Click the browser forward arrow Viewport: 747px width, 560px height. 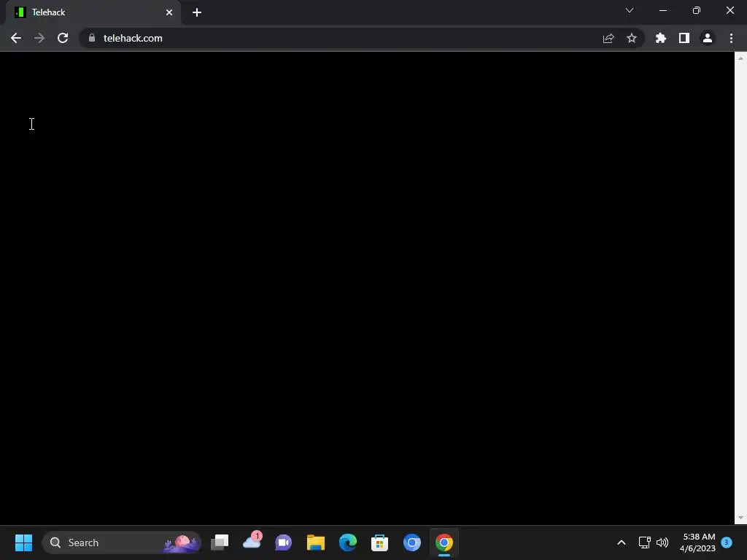click(39, 38)
